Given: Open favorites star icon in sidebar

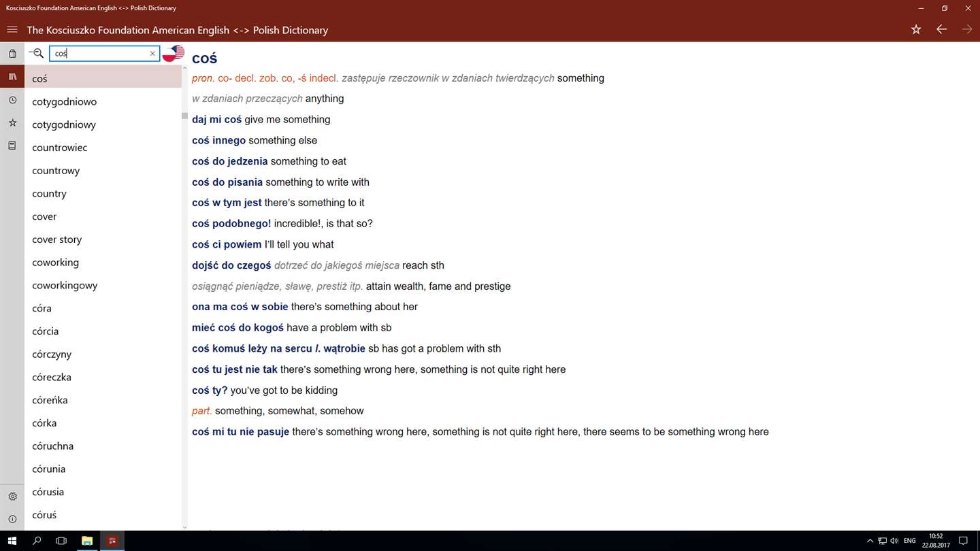Looking at the screenshot, I should point(12,123).
